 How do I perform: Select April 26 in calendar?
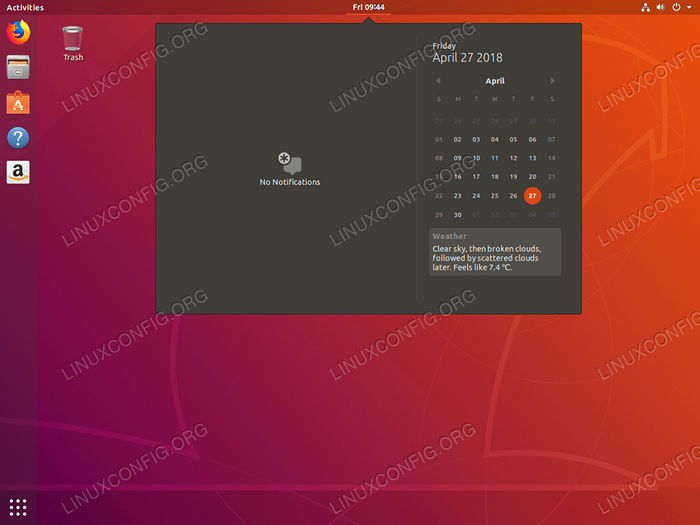pyautogui.click(x=513, y=196)
